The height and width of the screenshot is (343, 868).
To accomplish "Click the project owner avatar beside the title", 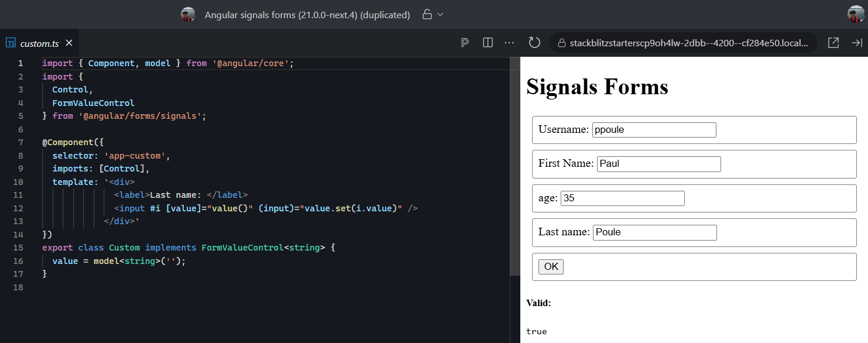I will 188,15.
